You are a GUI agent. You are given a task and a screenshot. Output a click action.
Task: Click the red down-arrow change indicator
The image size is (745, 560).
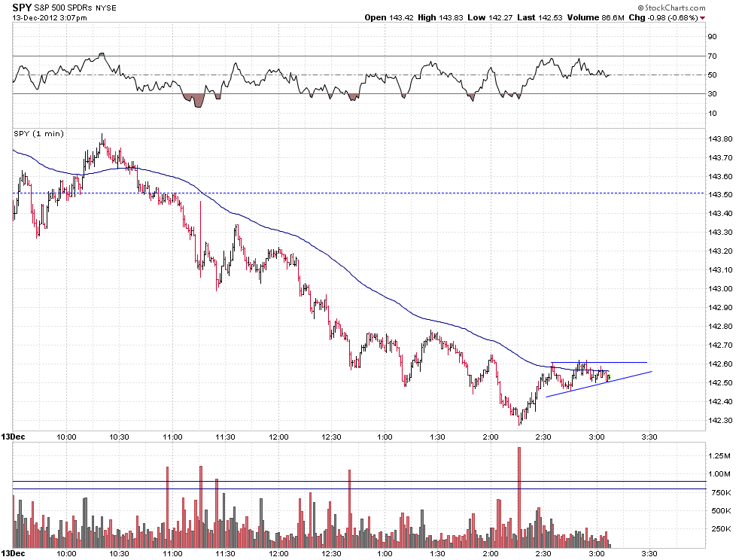click(x=702, y=18)
